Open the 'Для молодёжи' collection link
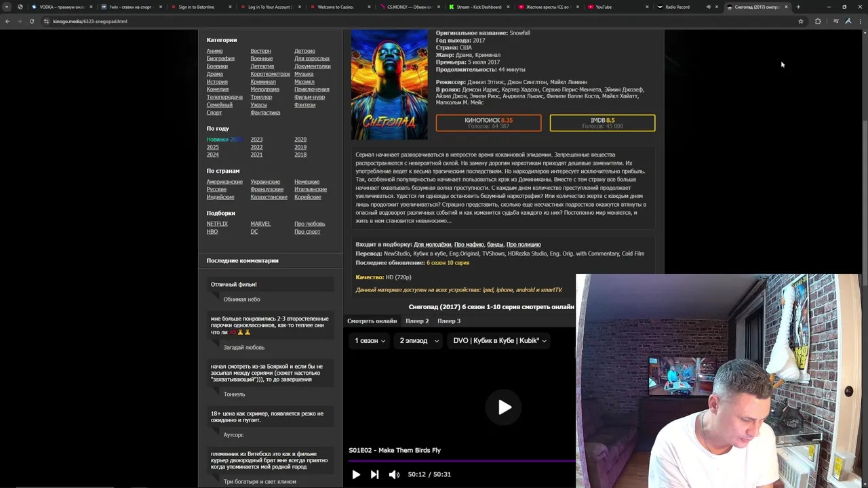 [x=432, y=245]
